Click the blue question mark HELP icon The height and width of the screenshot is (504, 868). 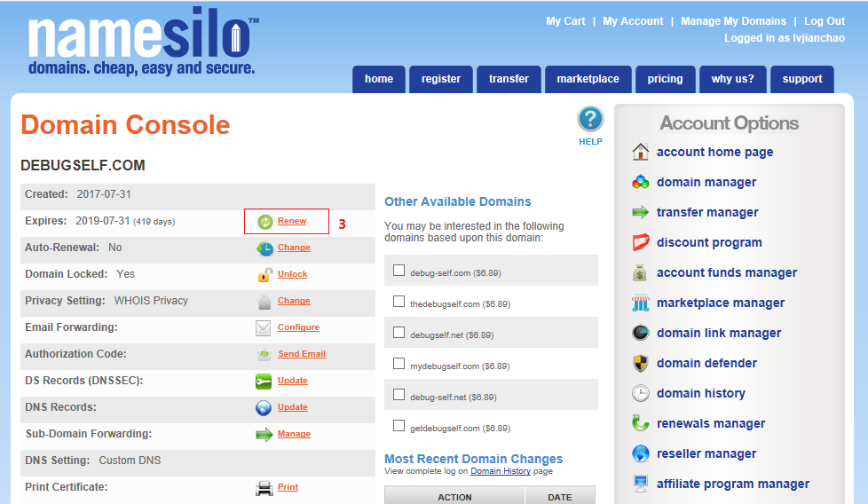point(590,119)
